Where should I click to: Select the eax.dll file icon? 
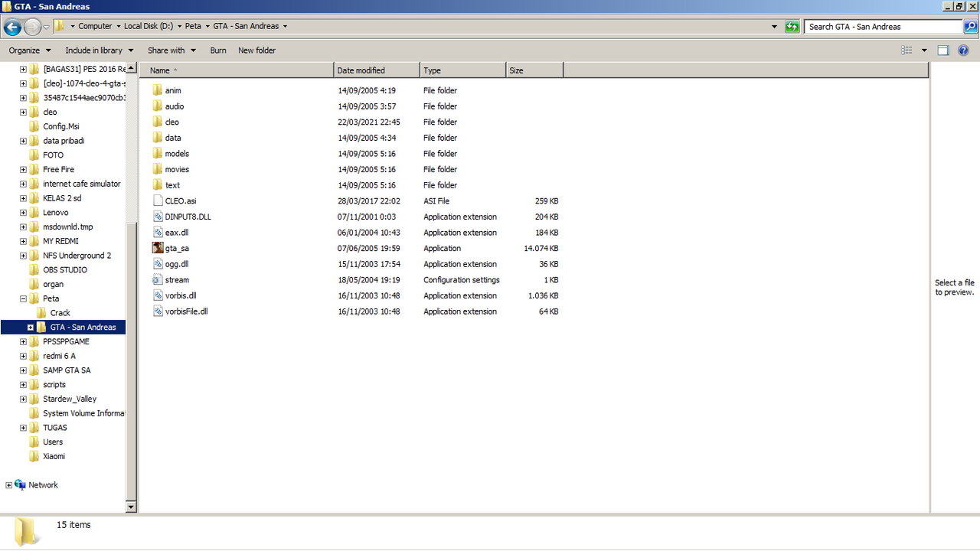coord(158,233)
